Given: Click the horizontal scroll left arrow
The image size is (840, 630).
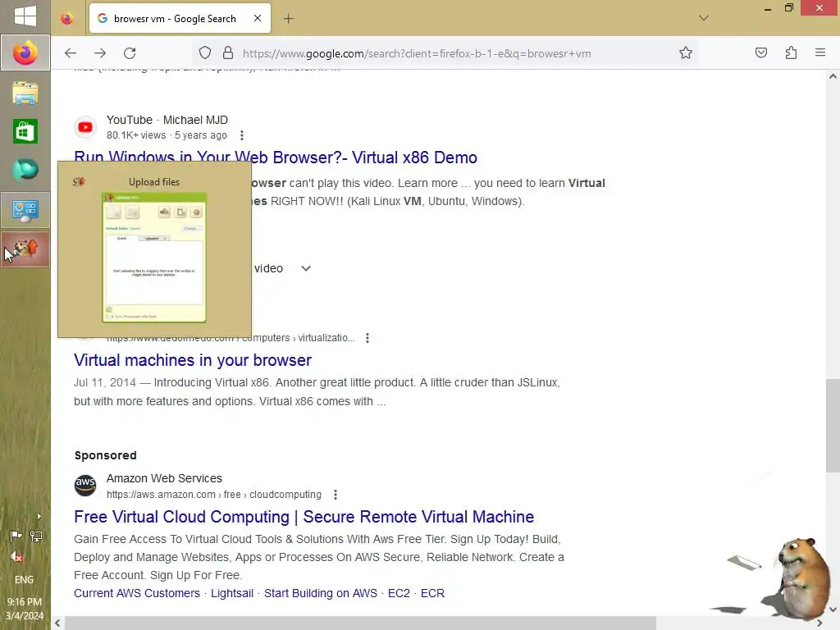Looking at the screenshot, I should pyautogui.click(x=57, y=623).
